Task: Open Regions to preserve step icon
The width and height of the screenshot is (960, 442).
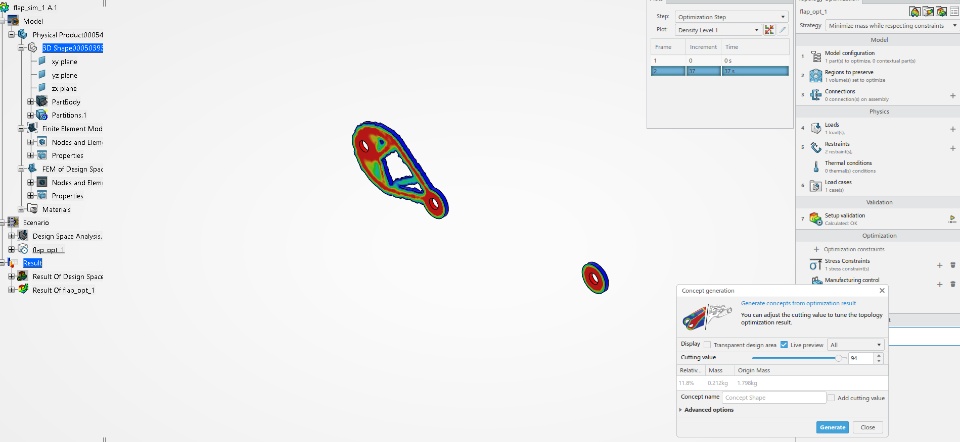Action: click(816, 75)
